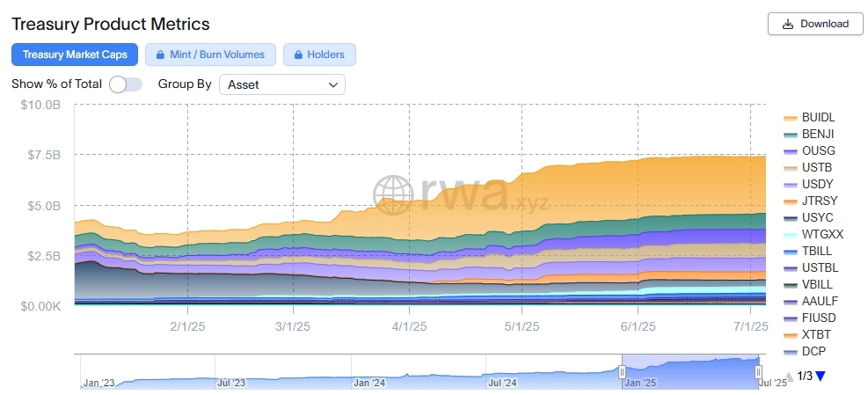Open the locked Mint / Burn Volumes tab
Screen dimensions: 868x395
[x=210, y=55]
